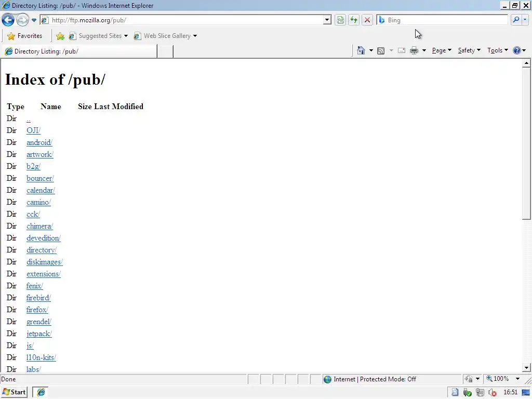Open the firebird/ directory link
Image resolution: width=532 pixels, height=399 pixels.
(38, 298)
